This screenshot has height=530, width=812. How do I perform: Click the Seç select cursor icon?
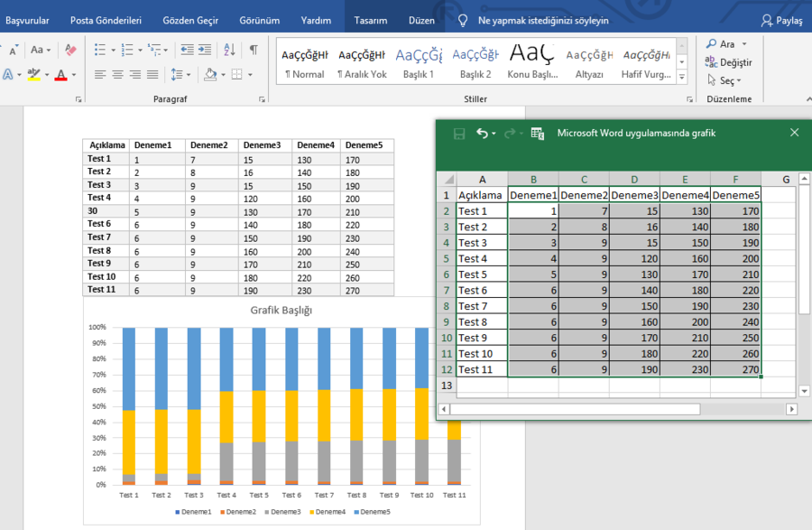tap(712, 80)
